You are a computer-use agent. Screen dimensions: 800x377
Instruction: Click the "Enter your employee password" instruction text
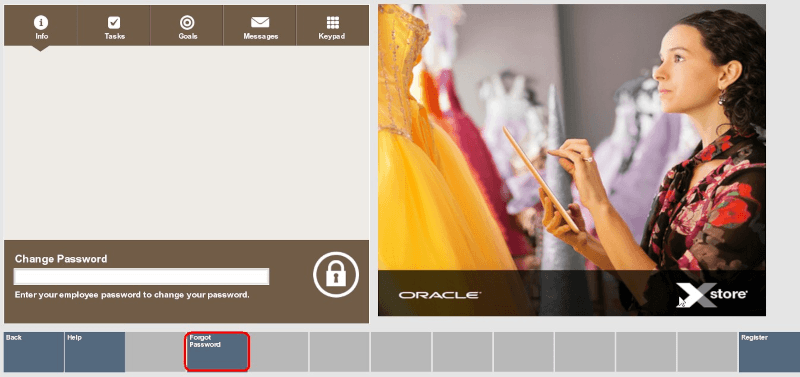point(132,295)
